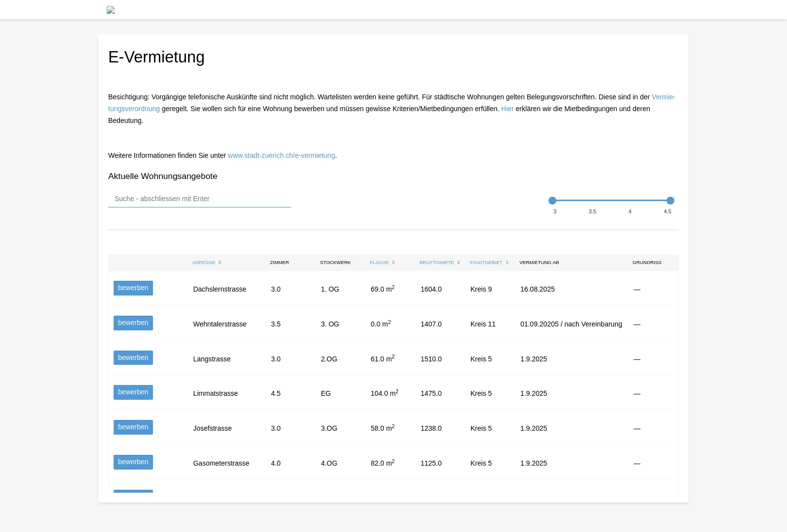Click the 'Kreis 9' district cell
This screenshot has width=787, height=532.
[x=481, y=289]
